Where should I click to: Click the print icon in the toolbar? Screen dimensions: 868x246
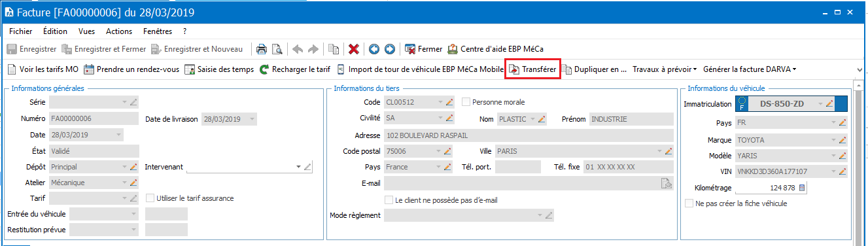click(x=261, y=49)
